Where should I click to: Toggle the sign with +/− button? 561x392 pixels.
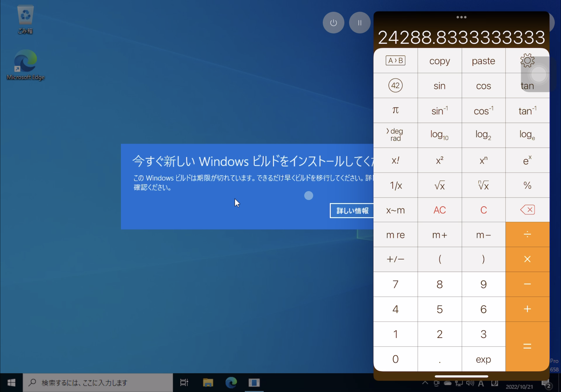coord(395,259)
